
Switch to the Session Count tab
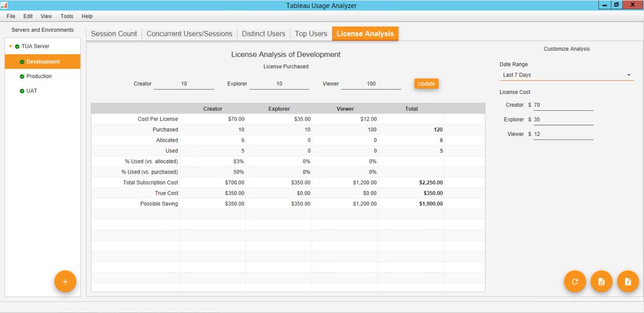coord(114,34)
